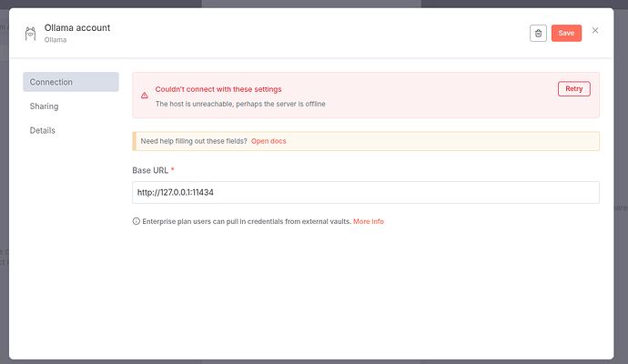Focus the Base URL input field

pyautogui.click(x=365, y=192)
